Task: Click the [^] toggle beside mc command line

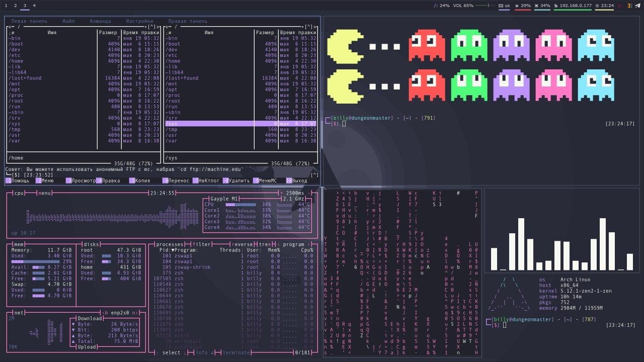Action: click(x=314, y=175)
